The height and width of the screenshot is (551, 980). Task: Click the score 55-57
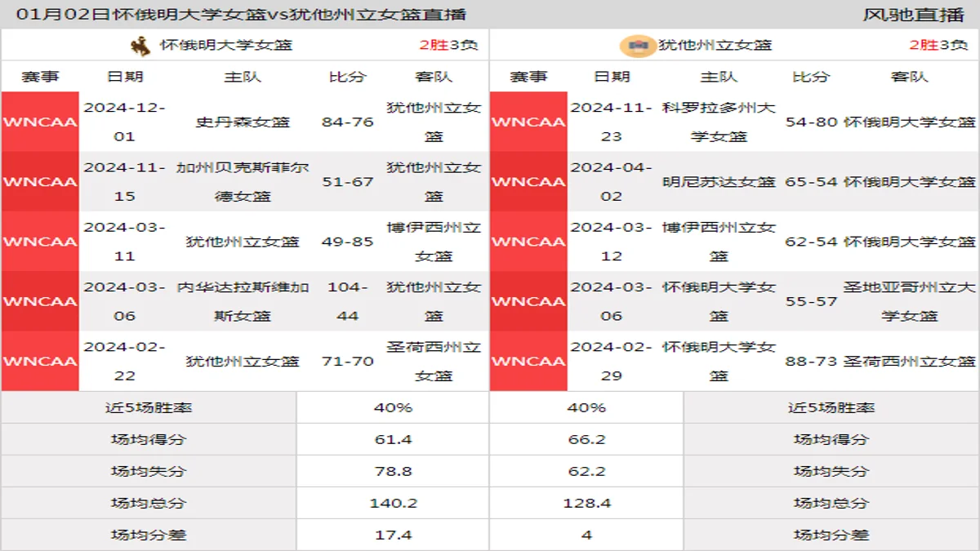(x=811, y=301)
